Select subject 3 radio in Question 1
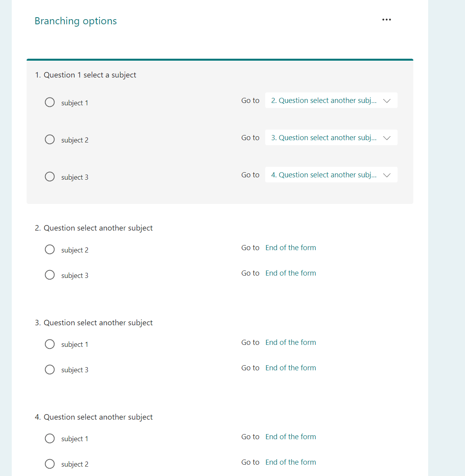Screen dimensions: 465x476 click(x=50, y=177)
